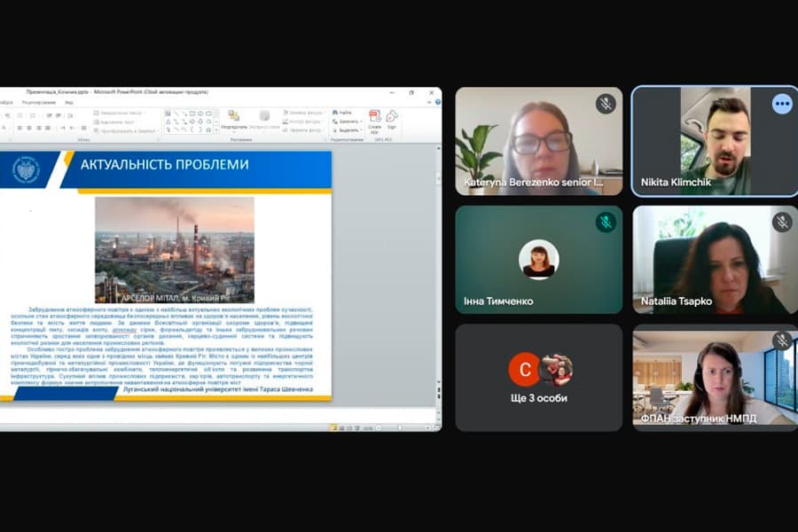798x532 pixels.
Task: Switch to Reading view in status bar
Action: coord(349,428)
